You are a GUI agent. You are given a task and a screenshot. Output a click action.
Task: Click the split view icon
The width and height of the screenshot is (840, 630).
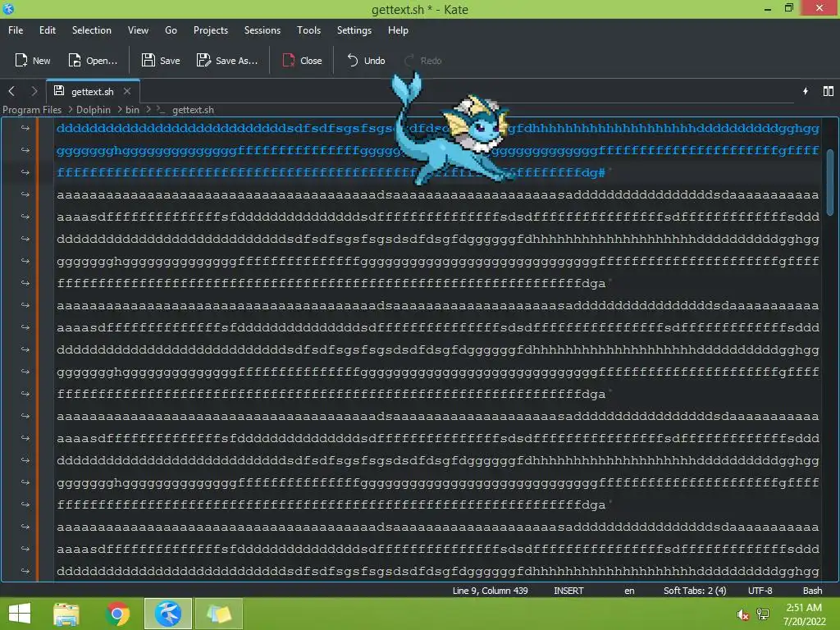pyautogui.click(x=829, y=91)
